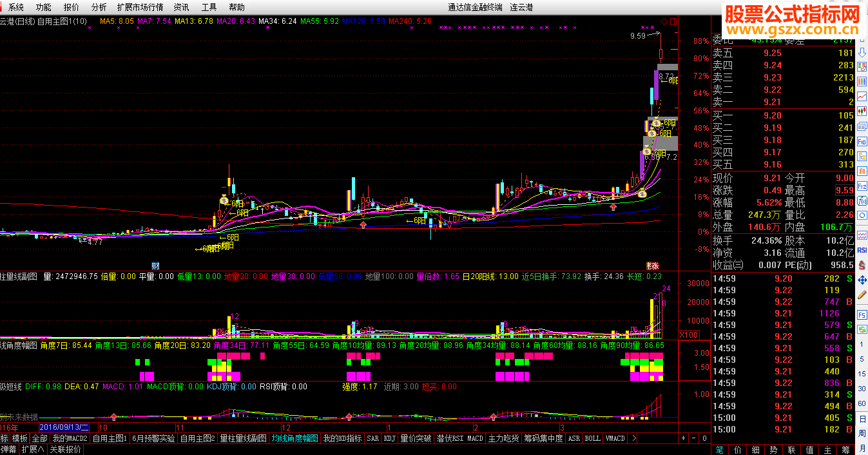Show more indicator tabs with > arrow
Image resolution: width=868 pixels, height=455 pixels.
635,438
